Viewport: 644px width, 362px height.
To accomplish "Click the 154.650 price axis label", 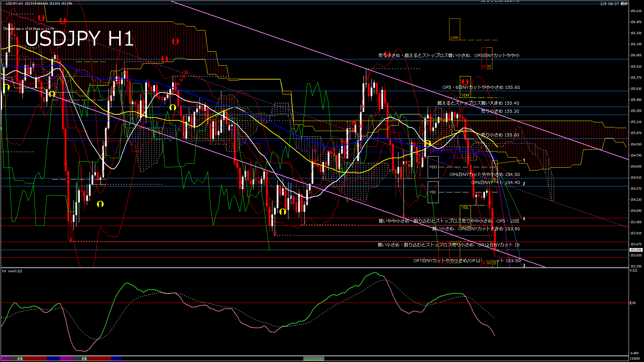I will coord(636,167).
